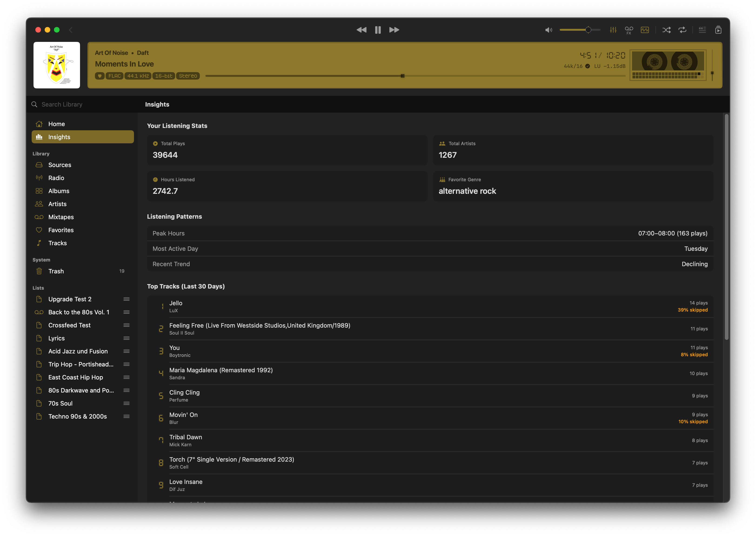Viewport: 756px width, 537px height.
Task: Show lyrics with the quote-lines icon
Action: 702,30
